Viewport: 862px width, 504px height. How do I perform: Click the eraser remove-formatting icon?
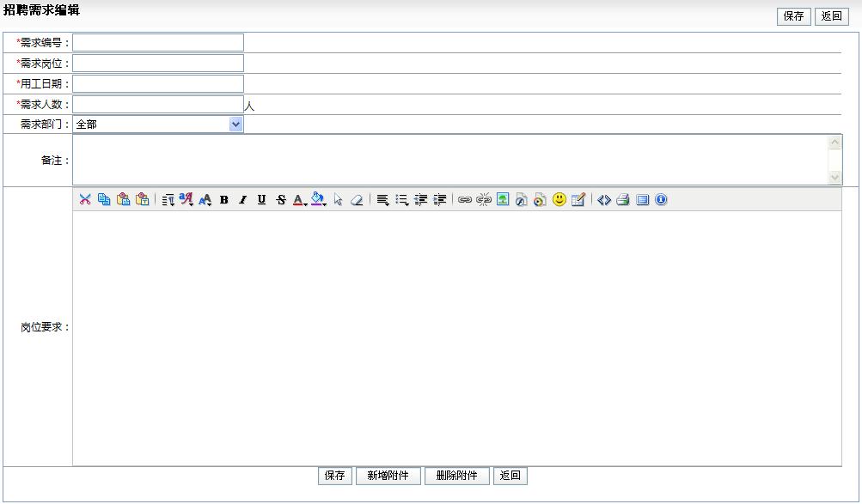click(x=356, y=200)
